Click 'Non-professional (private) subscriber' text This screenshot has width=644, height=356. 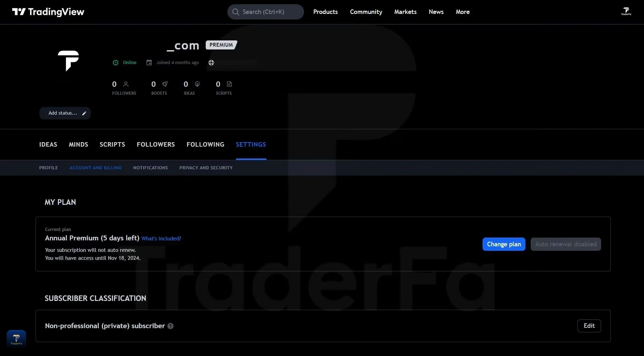[x=105, y=326]
